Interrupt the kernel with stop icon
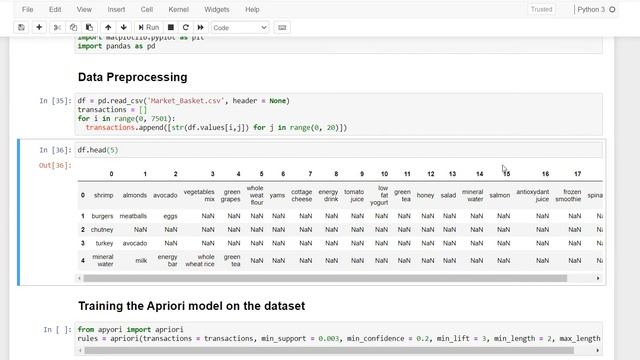640x360 pixels. click(171, 27)
